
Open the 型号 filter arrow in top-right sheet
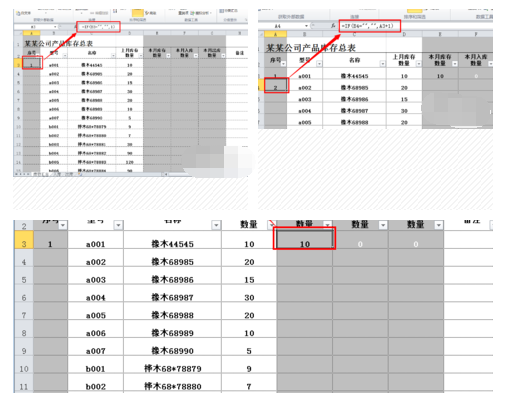(319, 63)
